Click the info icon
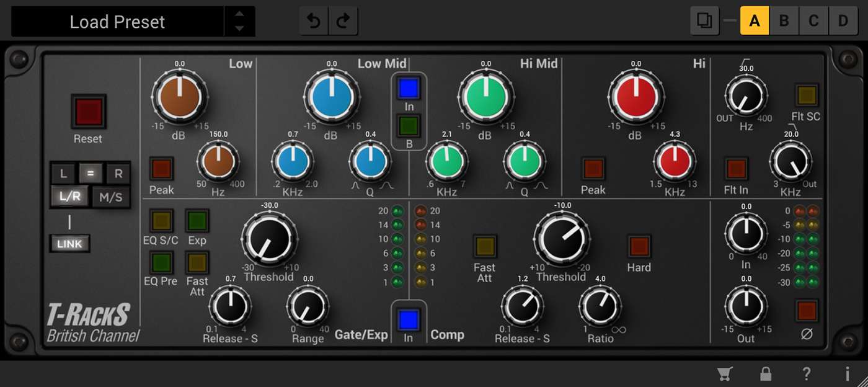 point(847,373)
